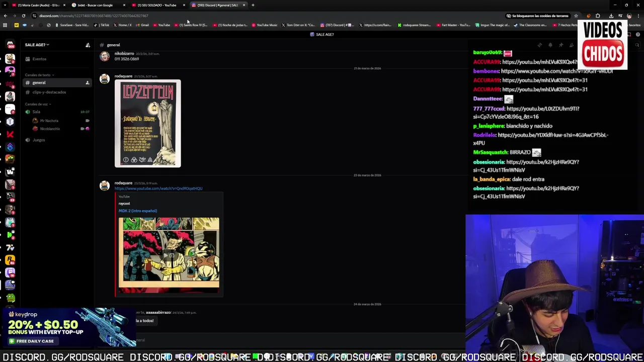644x362 pixels.
Task: Select the general text channel
Action: (x=57, y=82)
